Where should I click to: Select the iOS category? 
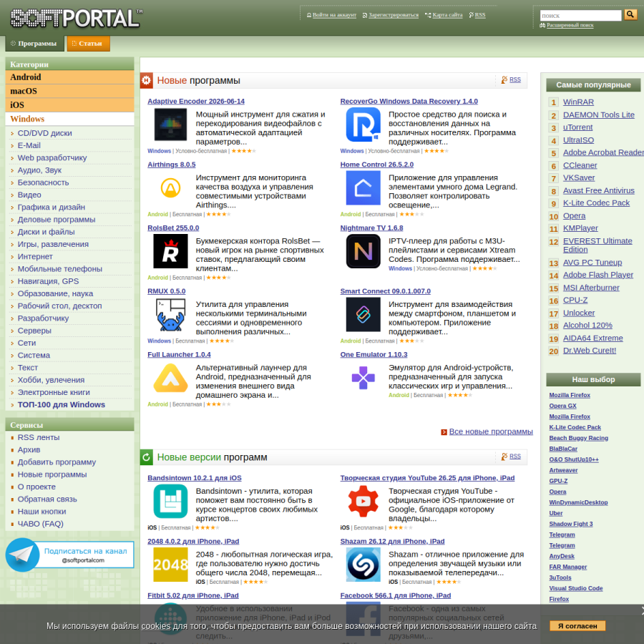click(70, 105)
